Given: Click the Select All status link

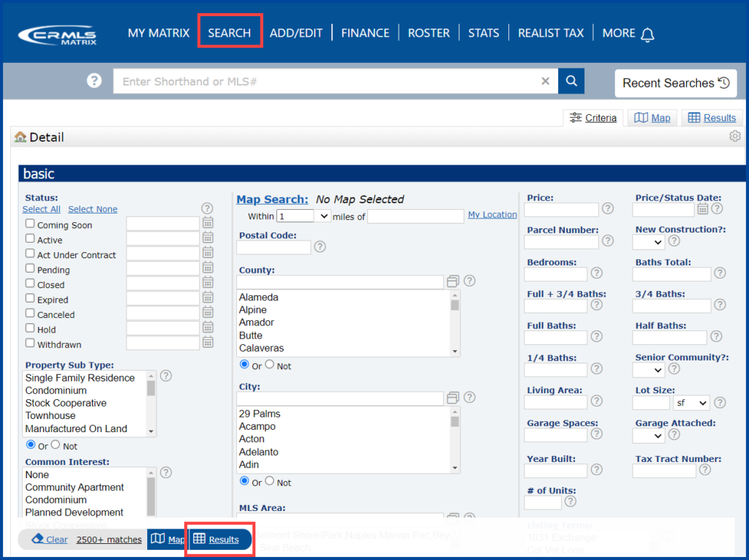Looking at the screenshot, I should point(41,208).
